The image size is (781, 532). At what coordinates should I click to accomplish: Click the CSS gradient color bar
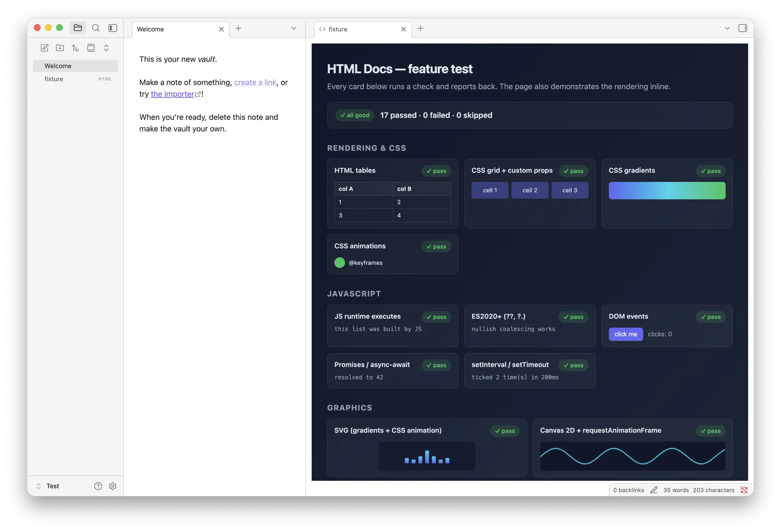coord(667,191)
